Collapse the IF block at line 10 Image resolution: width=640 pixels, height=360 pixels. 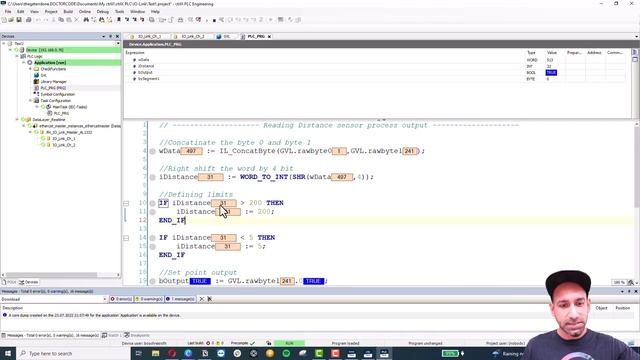(x=126, y=203)
